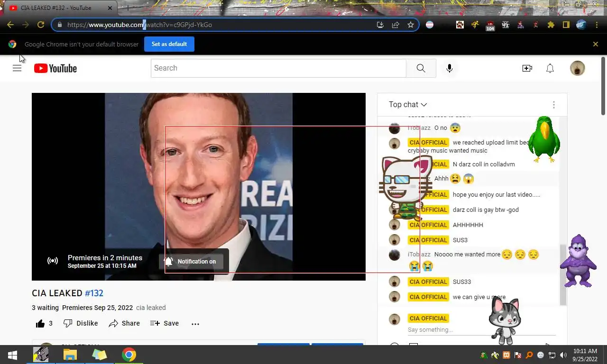Click chat message 'we can give u more'

pyautogui.click(x=479, y=297)
